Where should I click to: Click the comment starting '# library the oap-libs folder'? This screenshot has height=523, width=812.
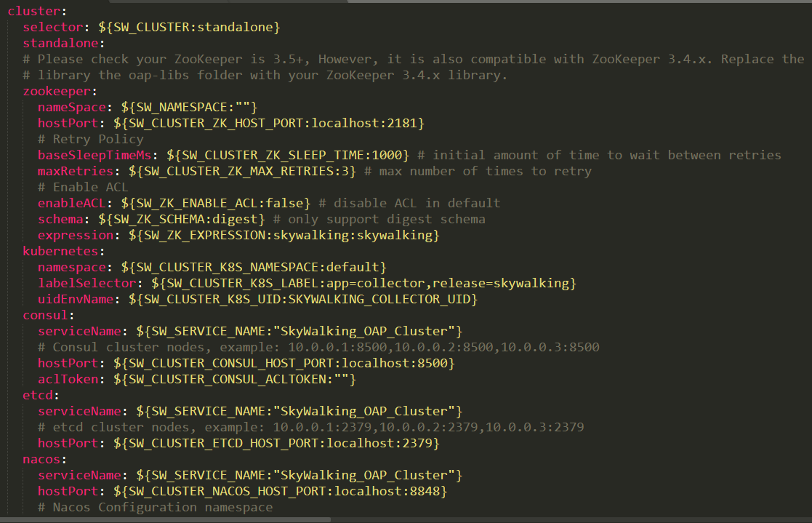click(265, 75)
